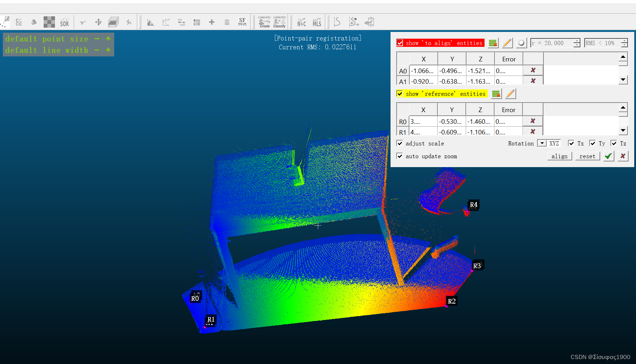Increase default point size with plus

click(x=108, y=39)
